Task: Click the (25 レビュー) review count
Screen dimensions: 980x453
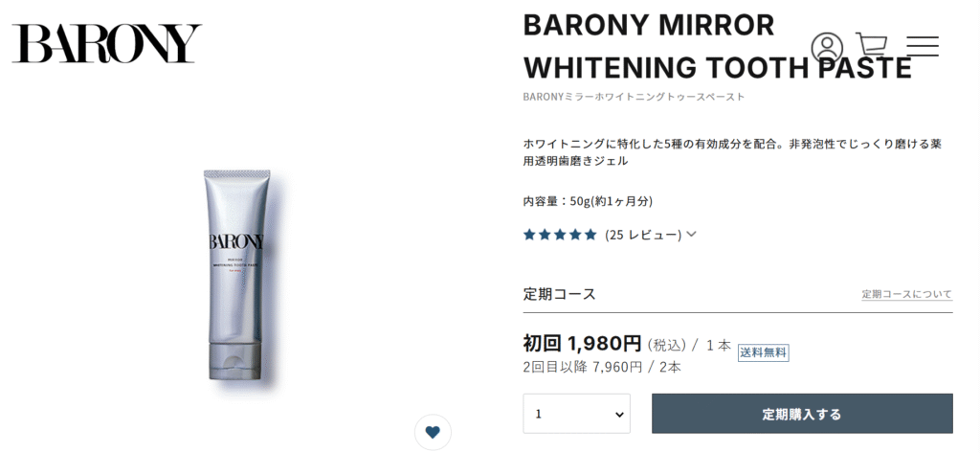Action: point(643,236)
